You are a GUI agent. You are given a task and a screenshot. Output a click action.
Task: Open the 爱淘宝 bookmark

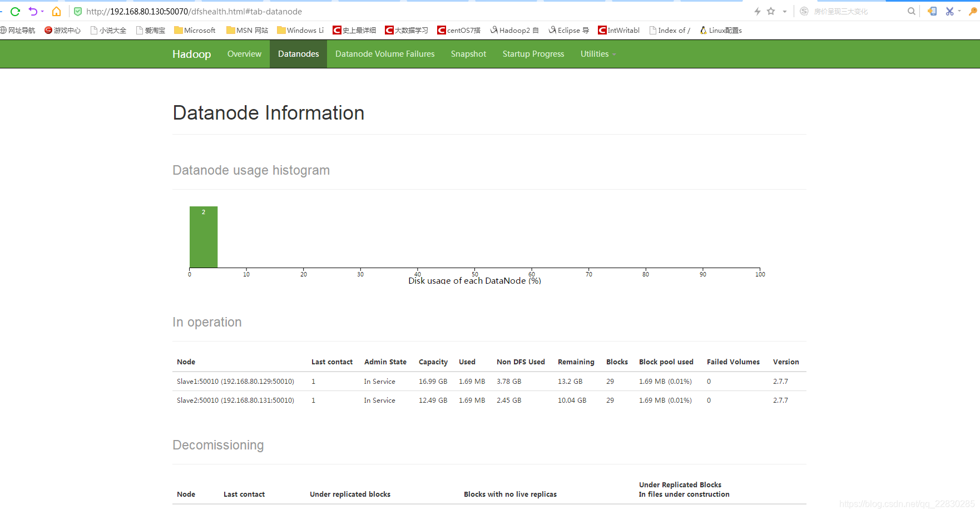151,31
